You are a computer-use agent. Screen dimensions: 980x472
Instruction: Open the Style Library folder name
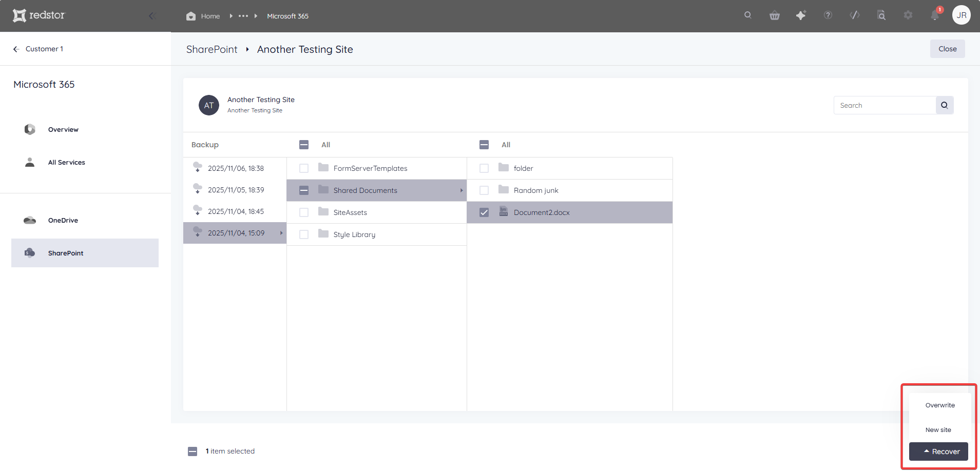click(x=354, y=234)
